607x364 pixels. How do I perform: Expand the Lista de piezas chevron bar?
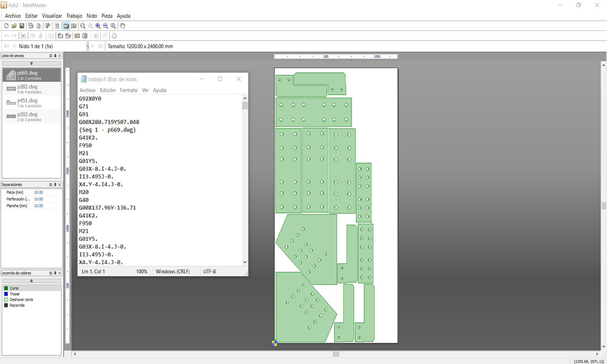(x=32, y=63)
